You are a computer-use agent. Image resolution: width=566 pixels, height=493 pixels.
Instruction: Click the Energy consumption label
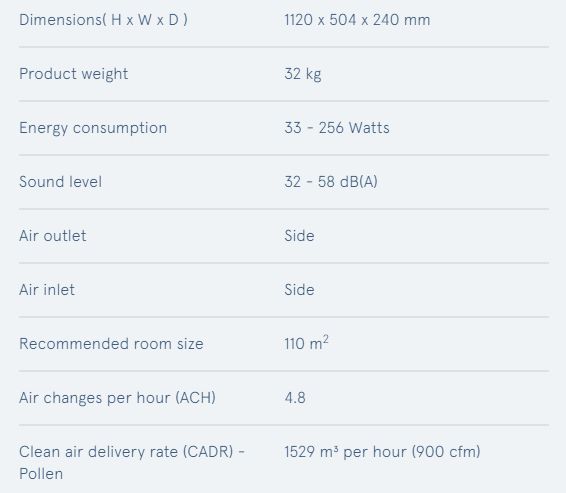[x=93, y=128]
